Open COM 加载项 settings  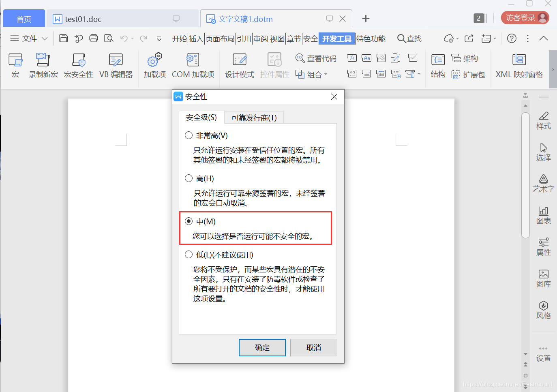[x=193, y=65]
